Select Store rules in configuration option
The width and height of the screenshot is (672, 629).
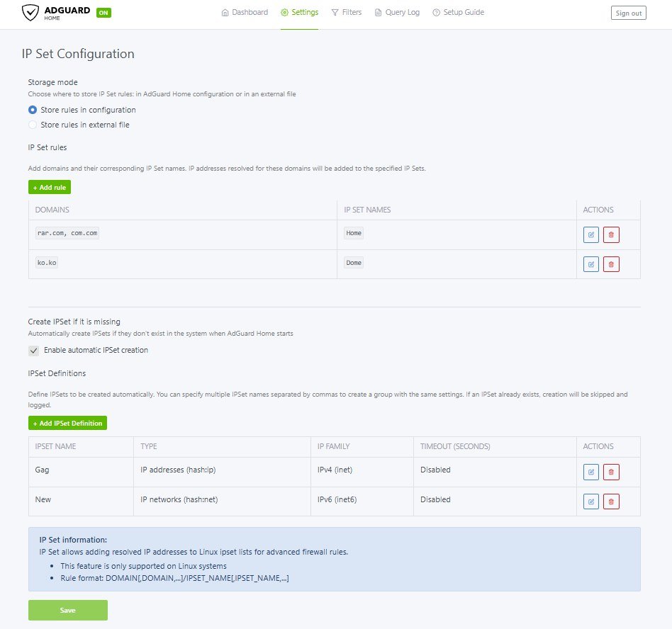click(33, 110)
